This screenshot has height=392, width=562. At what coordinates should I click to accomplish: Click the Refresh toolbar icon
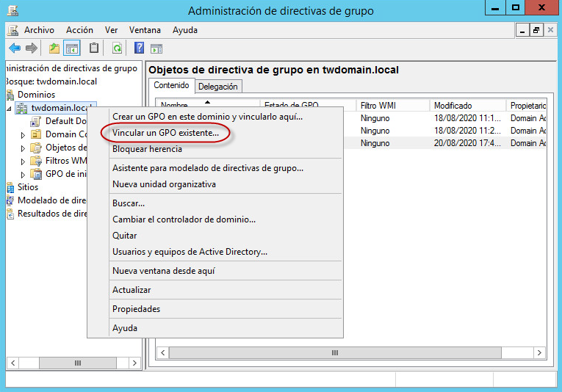(x=117, y=48)
